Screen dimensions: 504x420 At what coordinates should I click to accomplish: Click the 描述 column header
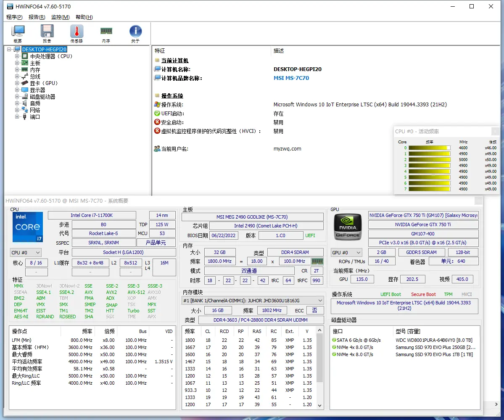(x=279, y=50)
